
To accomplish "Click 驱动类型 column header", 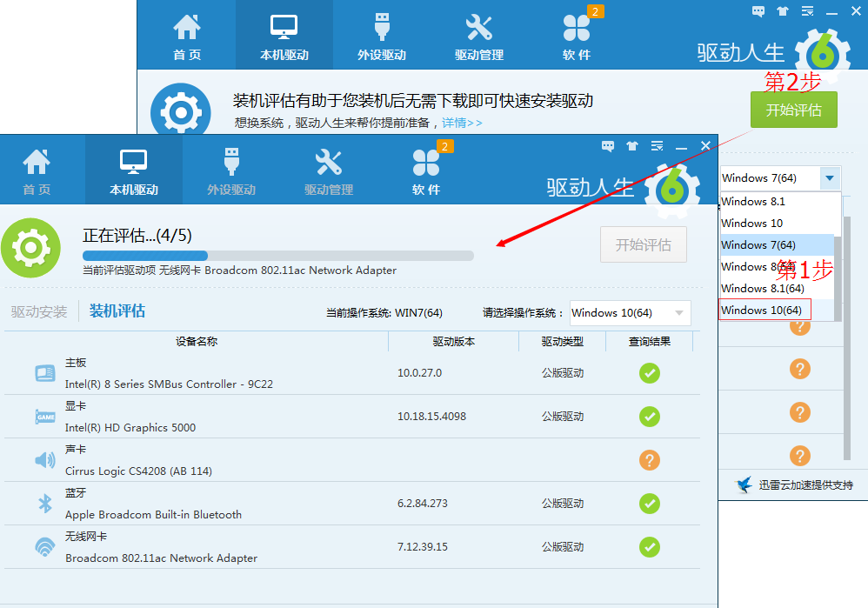I will click(563, 342).
